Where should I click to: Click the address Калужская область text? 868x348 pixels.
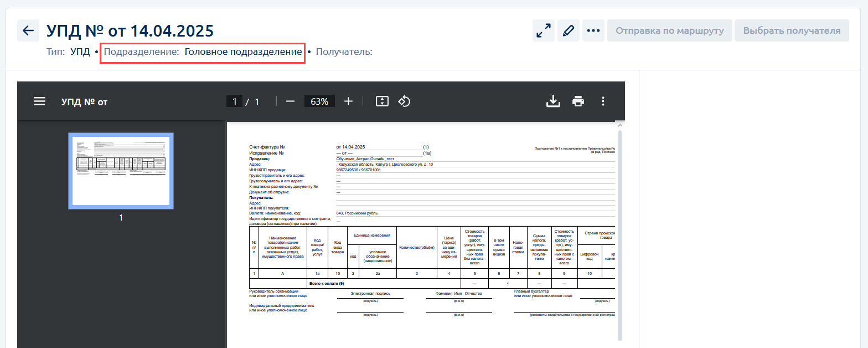pos(385,164)
